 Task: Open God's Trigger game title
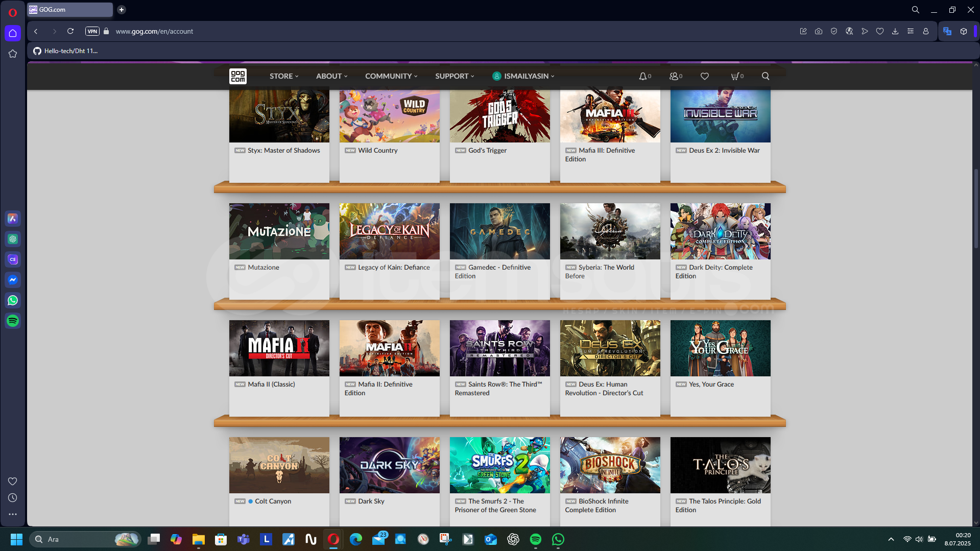pyautogui.click(x=487, y=151)
